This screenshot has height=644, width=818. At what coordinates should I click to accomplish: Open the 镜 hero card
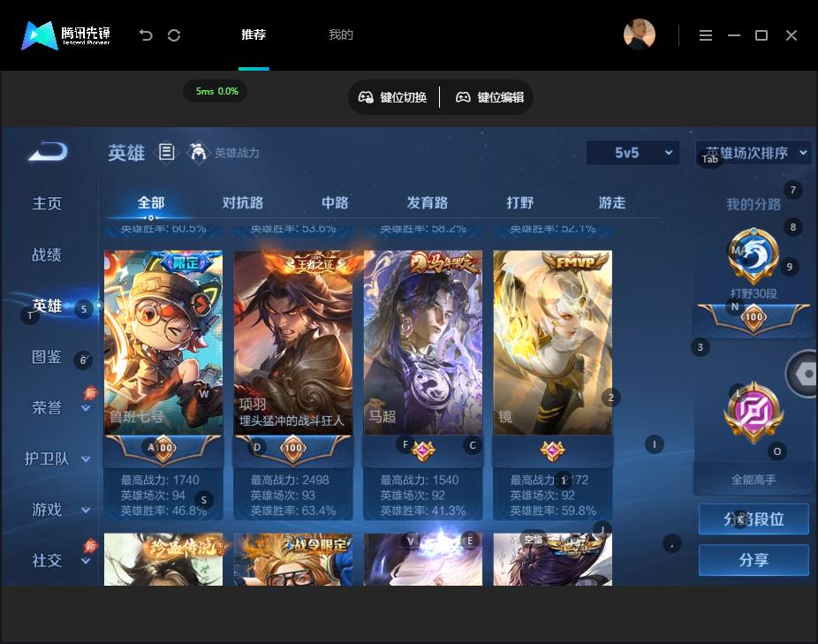point(552,343)
